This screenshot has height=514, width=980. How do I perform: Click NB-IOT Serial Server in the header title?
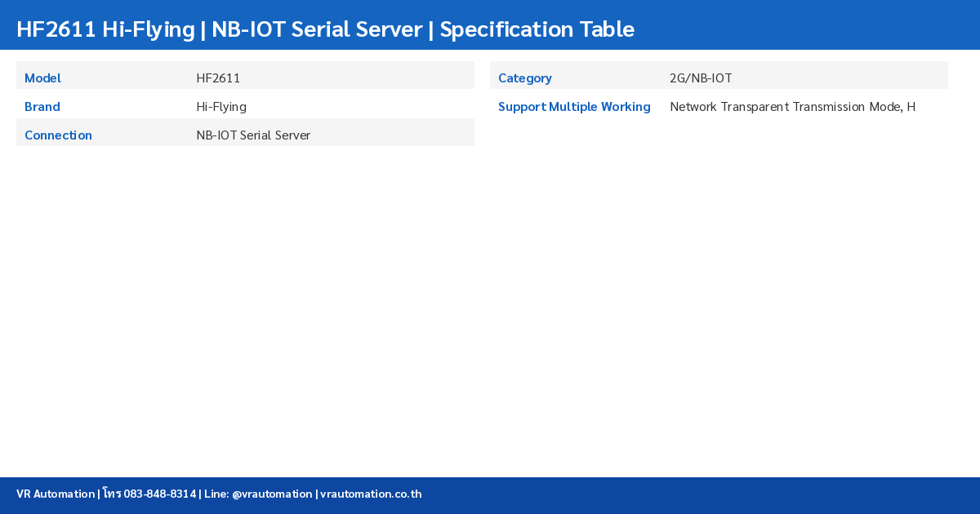point(317,29)
